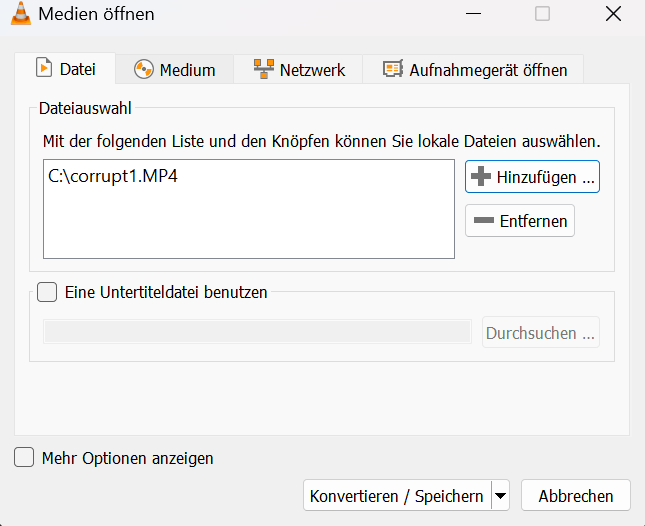Click the Durchsuchen button for subtitles
This screenshot has height=526, width=645.
click(x=541, y=332)
